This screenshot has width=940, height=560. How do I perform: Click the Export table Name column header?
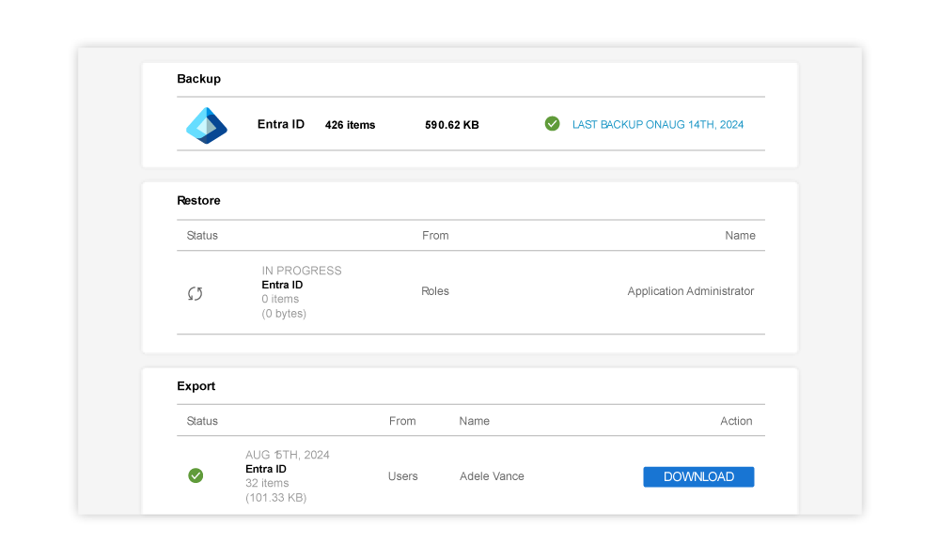tap(474, 421)
